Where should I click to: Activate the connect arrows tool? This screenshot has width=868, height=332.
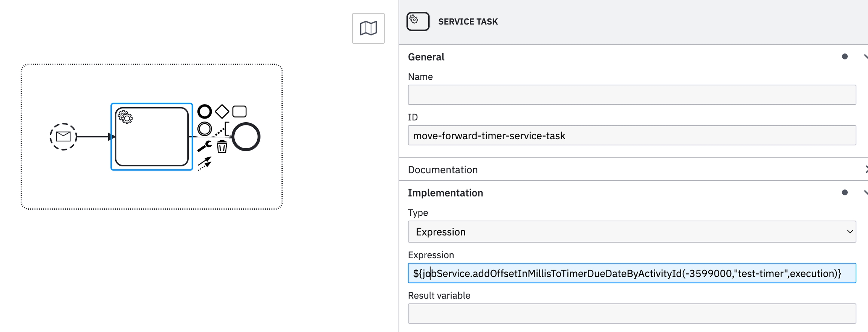[x=205, y=163]
